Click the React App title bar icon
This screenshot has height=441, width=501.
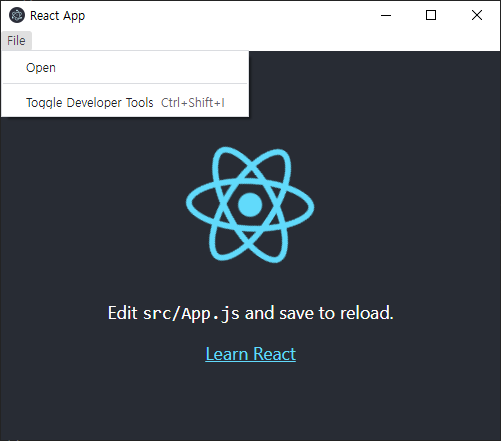[17, 15]
